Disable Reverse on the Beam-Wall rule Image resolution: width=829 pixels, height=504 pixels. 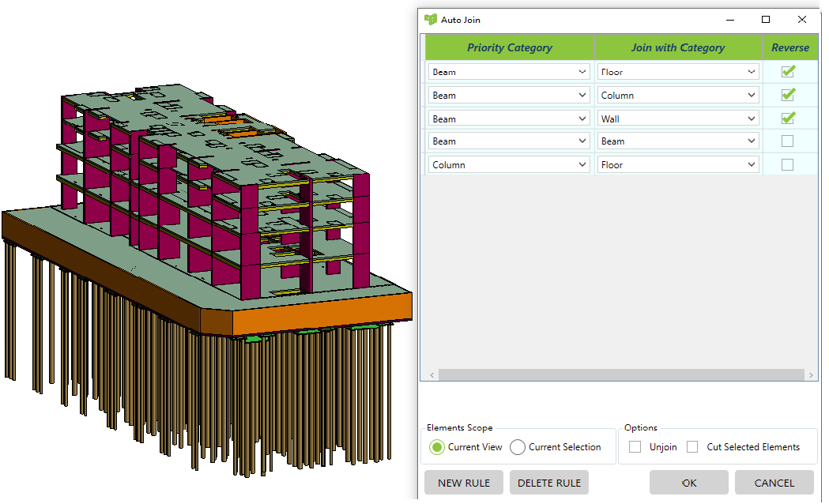[x=788, y=118]
